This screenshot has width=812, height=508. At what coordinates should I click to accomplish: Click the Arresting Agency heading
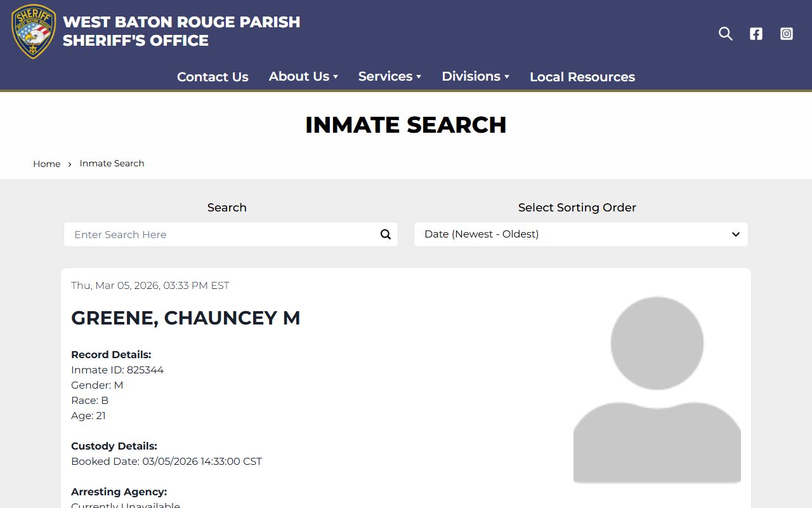point(119,491)
